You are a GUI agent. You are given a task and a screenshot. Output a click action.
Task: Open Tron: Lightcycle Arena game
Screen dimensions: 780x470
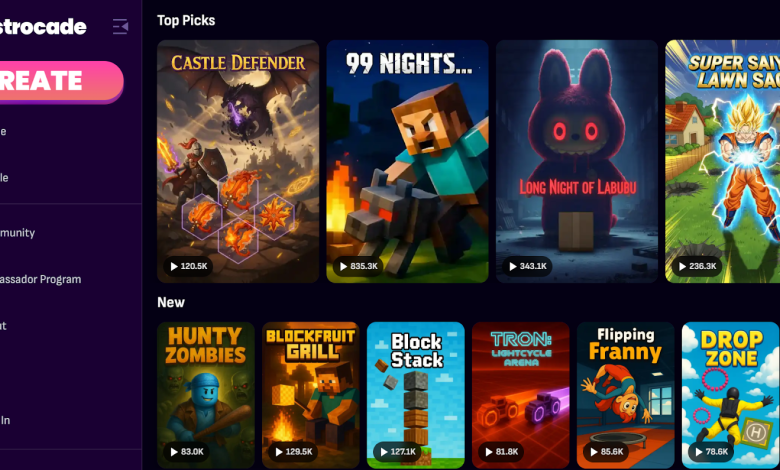click(x=521, y=395)
